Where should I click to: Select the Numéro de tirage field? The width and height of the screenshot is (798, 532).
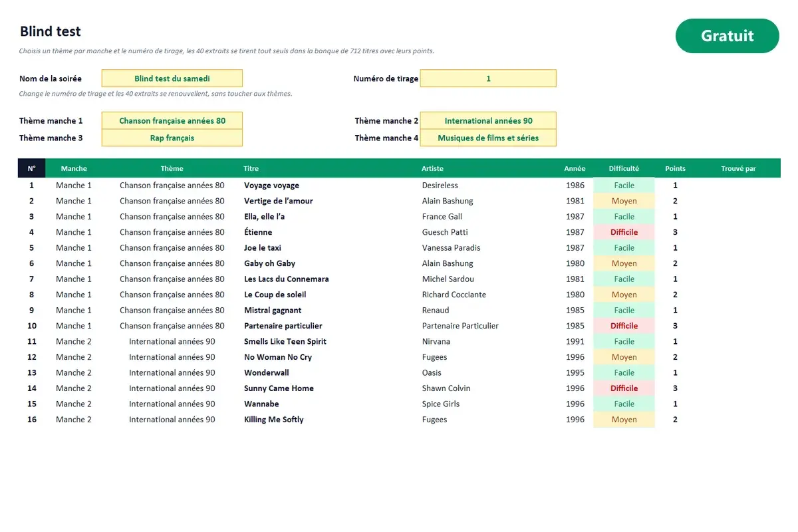point(488,78)
